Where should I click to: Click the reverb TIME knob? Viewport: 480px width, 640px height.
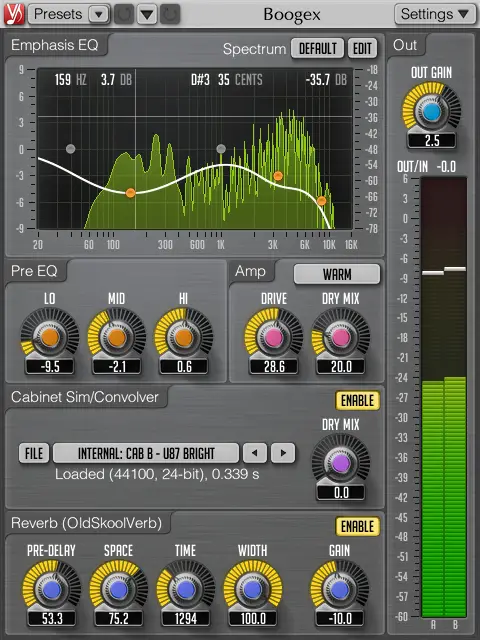pyautogui.click(x=185, y=589)
